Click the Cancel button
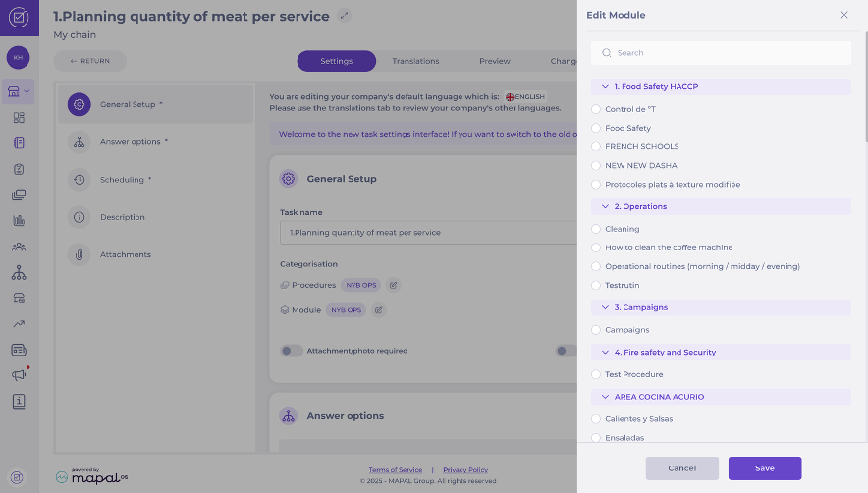Screen dimensions: 868x493 point(681,468)
